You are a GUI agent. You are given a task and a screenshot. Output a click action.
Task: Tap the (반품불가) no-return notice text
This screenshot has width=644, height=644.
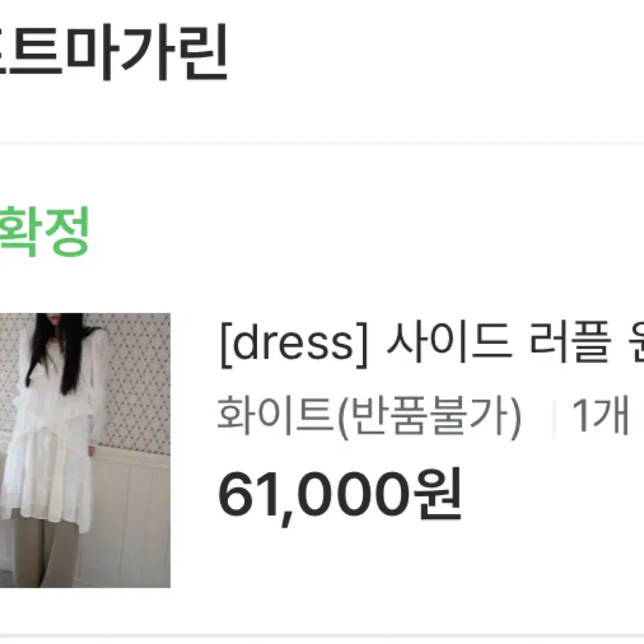[429, 417]
